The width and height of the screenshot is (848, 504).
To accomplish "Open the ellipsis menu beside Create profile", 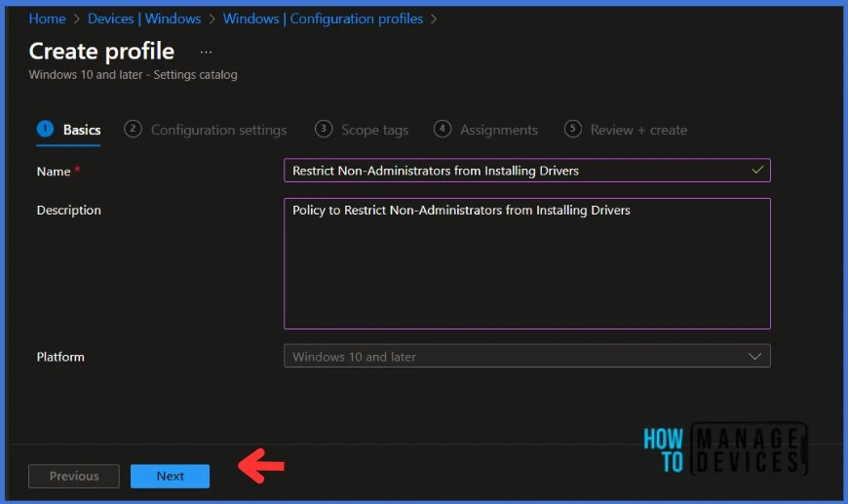I will [206, 53].
